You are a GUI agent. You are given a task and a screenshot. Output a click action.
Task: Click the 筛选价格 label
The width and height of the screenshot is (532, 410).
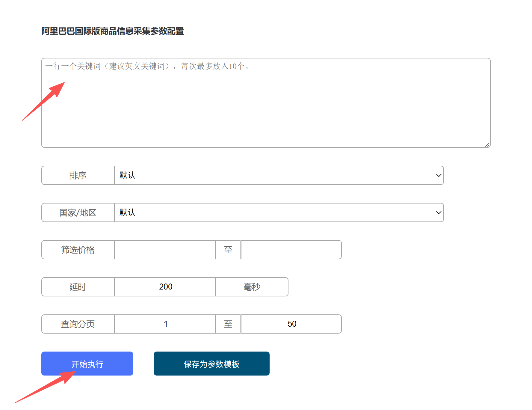78,250
